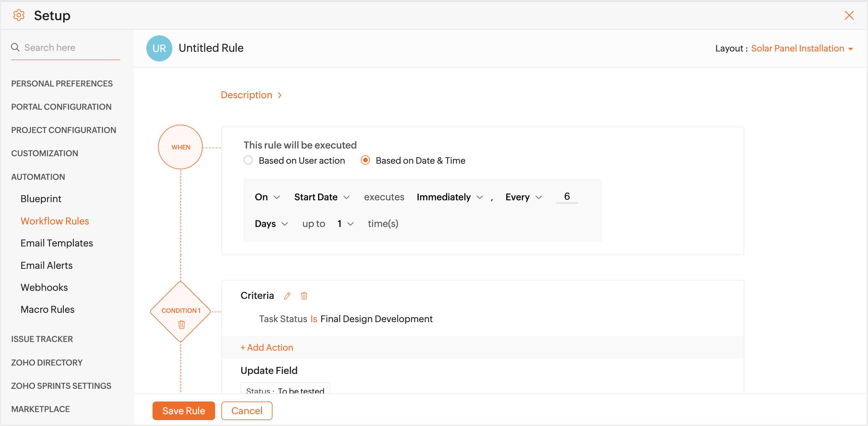The height and width of the screenshot is (426, 868).
Task: Click the interval number field showing 6
Action: tap(567, 197)
